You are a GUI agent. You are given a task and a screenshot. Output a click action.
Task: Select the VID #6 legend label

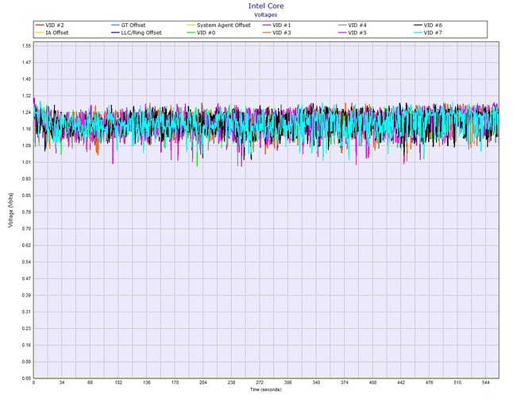click(433, 25)
